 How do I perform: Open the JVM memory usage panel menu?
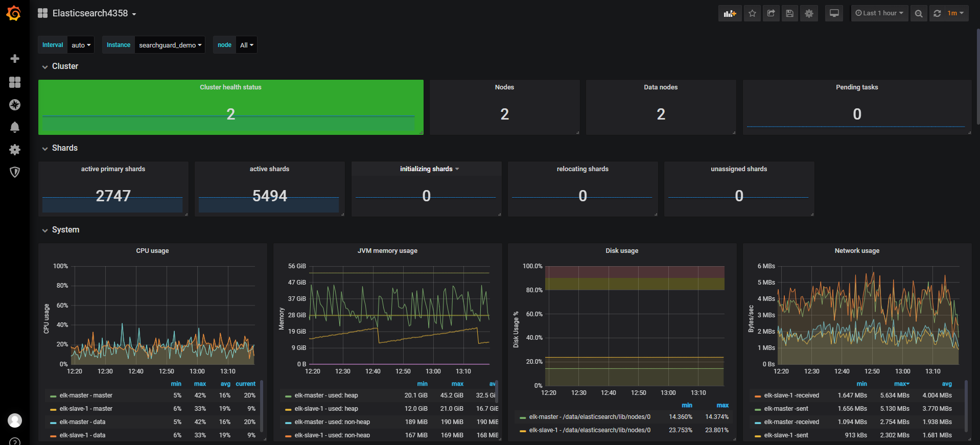pos(387,251)
